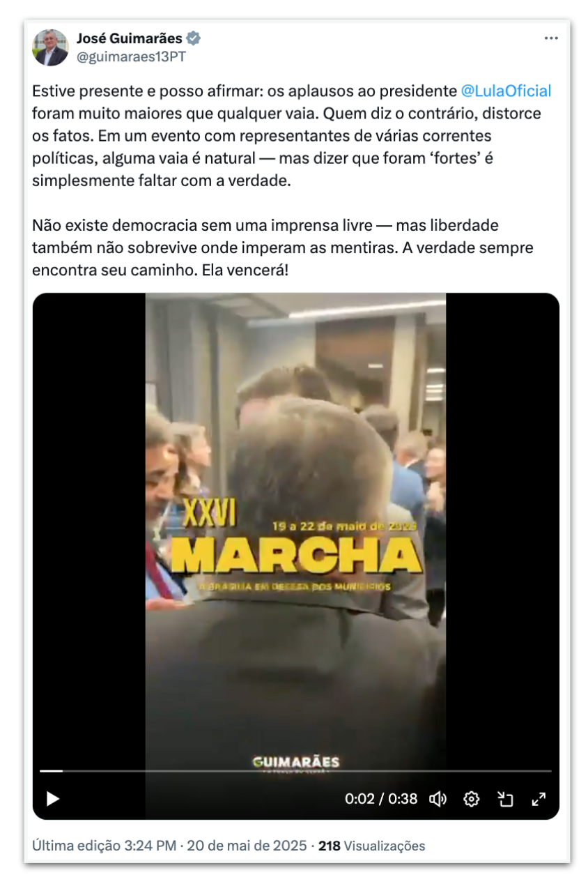Open the José Guimarães display name
The image size is (588, 884).
[130, 39]
